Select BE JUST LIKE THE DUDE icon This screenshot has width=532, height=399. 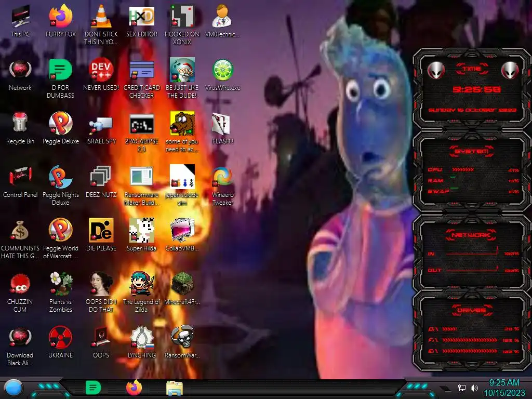click(182, 70)
